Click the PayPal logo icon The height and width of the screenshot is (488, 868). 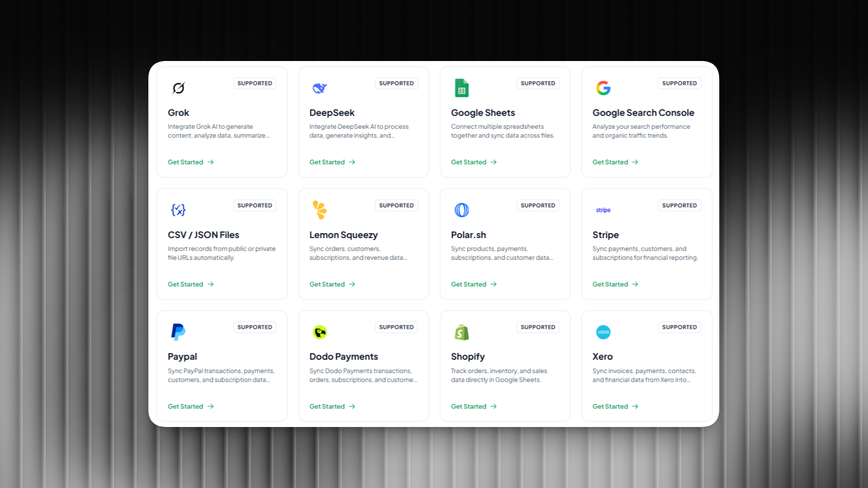point(179,332)
